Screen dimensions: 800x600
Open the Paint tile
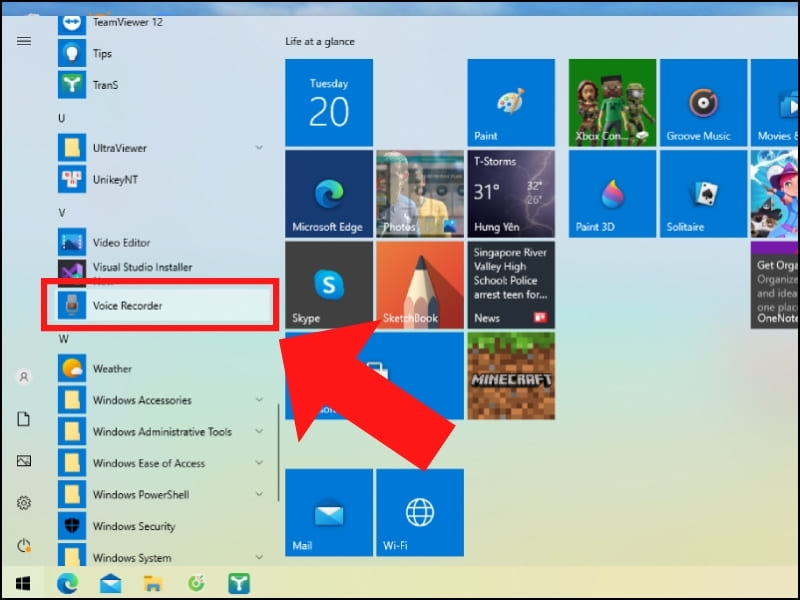point(511,103)
